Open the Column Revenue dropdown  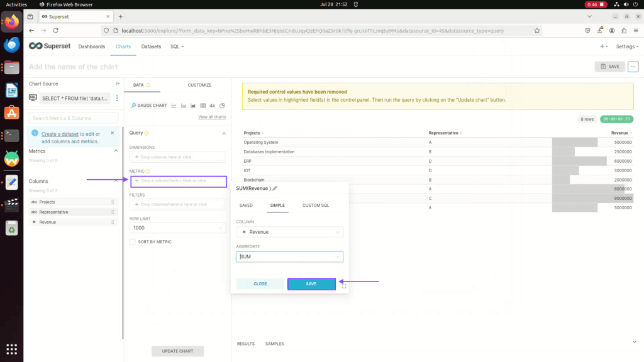tap(289, 232)
